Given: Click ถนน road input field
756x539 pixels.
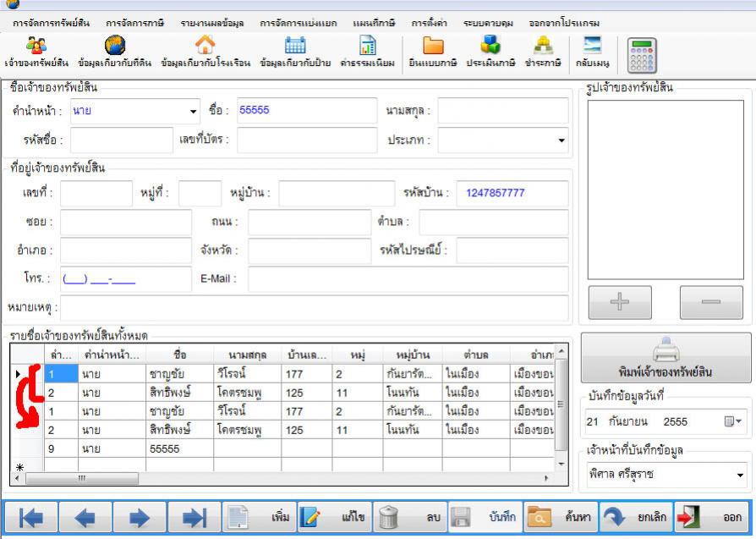Looking at the screenshot, I should [310, 222].
